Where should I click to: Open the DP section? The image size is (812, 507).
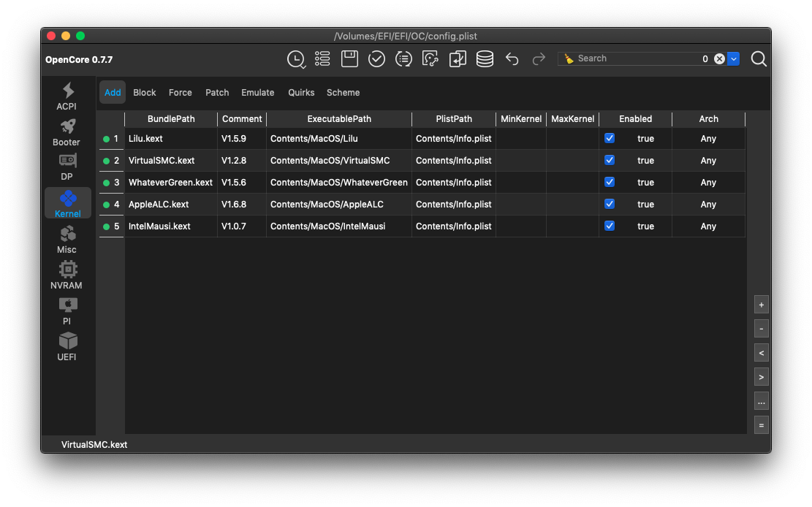coord(67,167)
